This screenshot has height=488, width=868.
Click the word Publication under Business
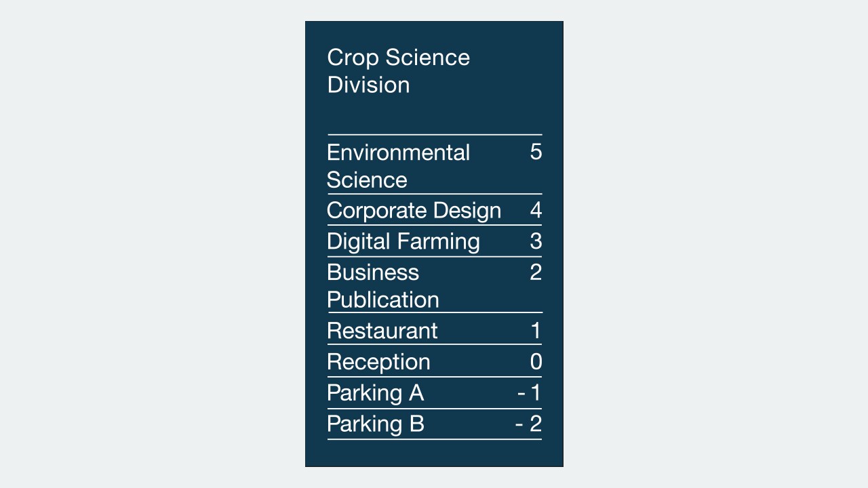[383, 300]
